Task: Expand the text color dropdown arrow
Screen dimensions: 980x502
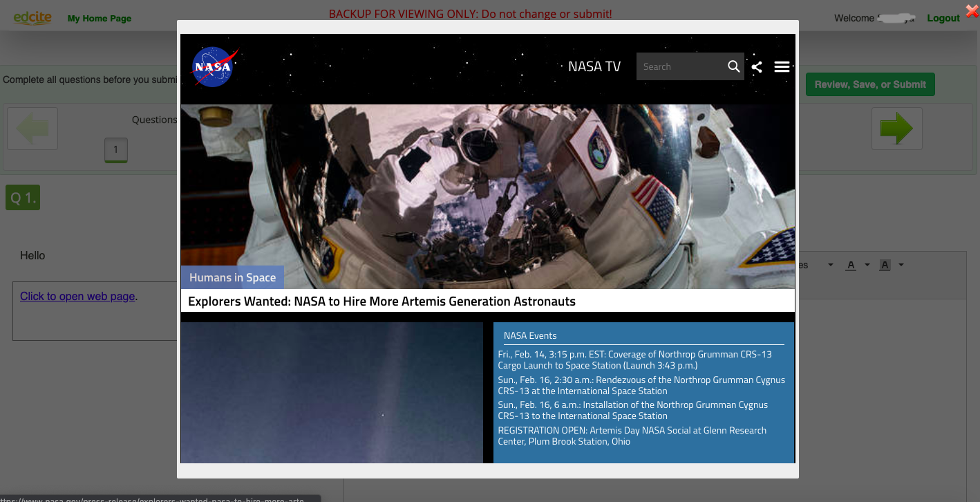Action: coord(867,265)
